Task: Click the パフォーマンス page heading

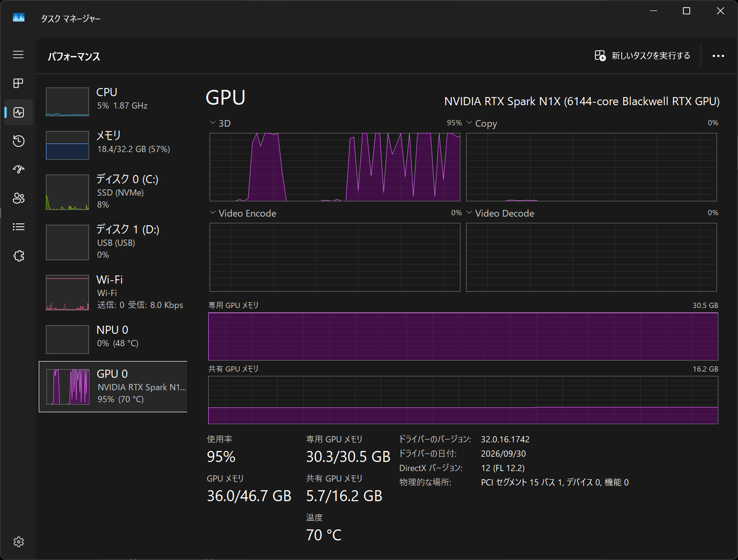Action: coord(74,56)
